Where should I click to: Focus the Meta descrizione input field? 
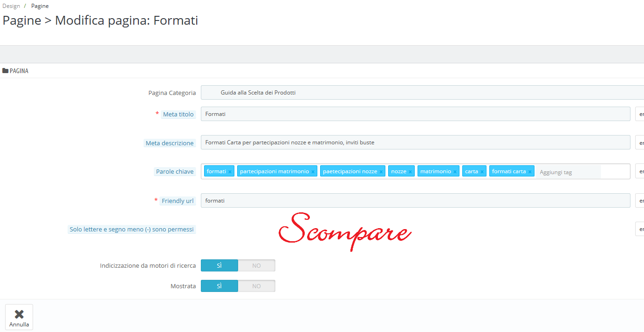point(416,142)
